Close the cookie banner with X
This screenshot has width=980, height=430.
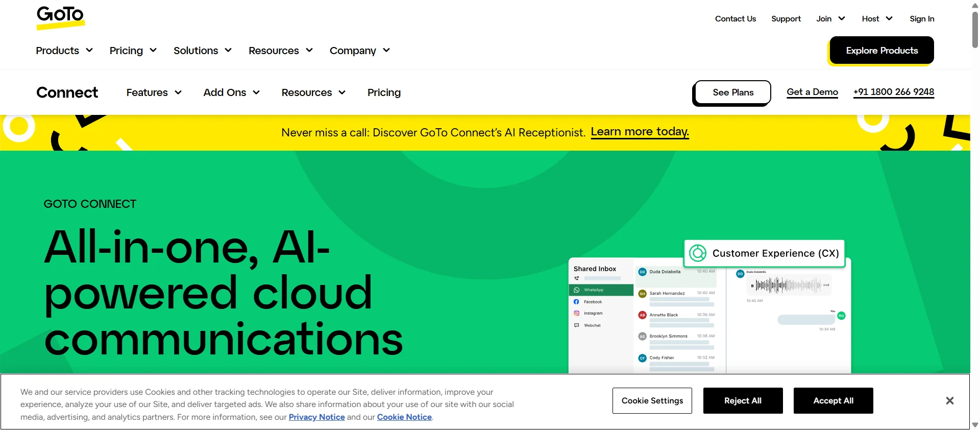coord(949,401)
